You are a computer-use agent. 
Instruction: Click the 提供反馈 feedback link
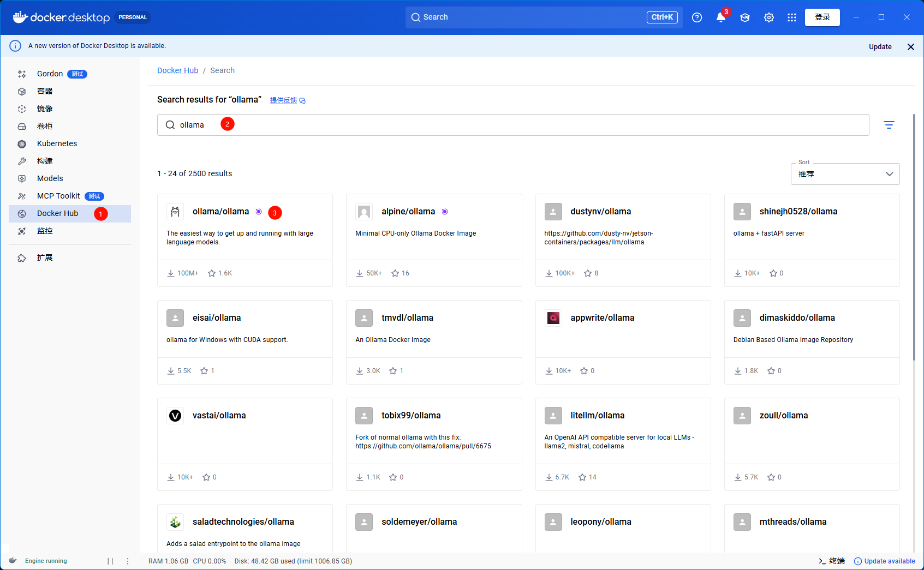288,100
